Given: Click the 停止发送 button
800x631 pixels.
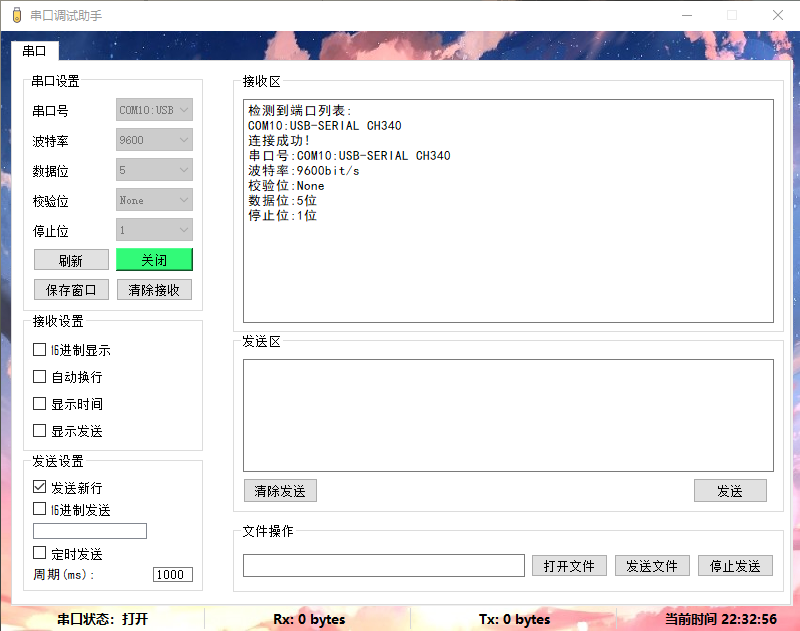Looking at the screenshot, I should pos(735,566).
